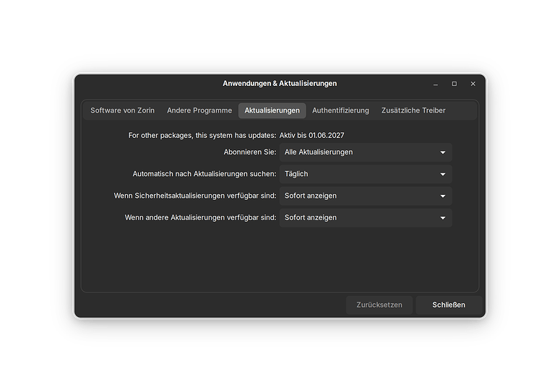The image size is (560, 392).
Task: Click the 'Wenn Sicherheitsaktualisierungen verfügbar sind:' label
Action: coord(195,196)
